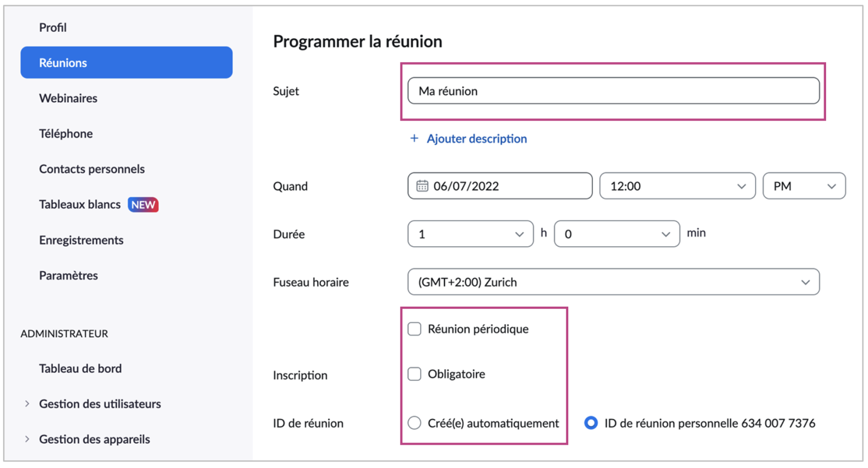Click the plus icon beside Ajouter description
The width and height of the screenshot is (868, 468).
[414, 139]
